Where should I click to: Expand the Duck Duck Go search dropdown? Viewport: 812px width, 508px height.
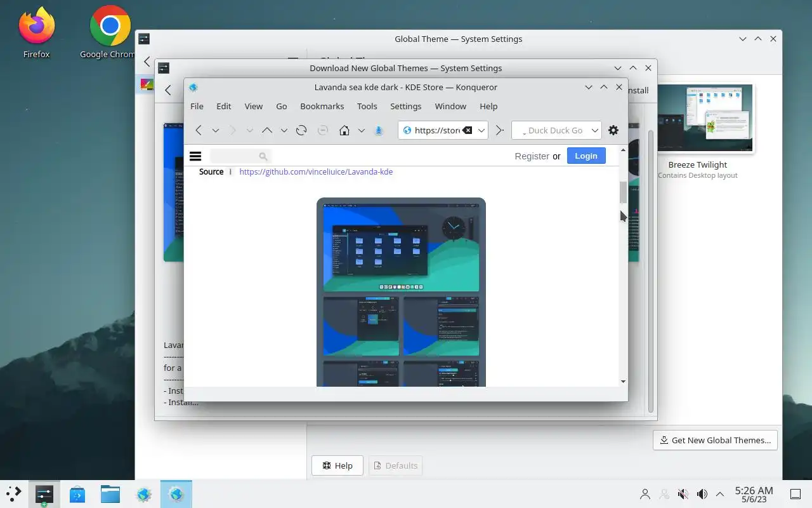point(595,130)
